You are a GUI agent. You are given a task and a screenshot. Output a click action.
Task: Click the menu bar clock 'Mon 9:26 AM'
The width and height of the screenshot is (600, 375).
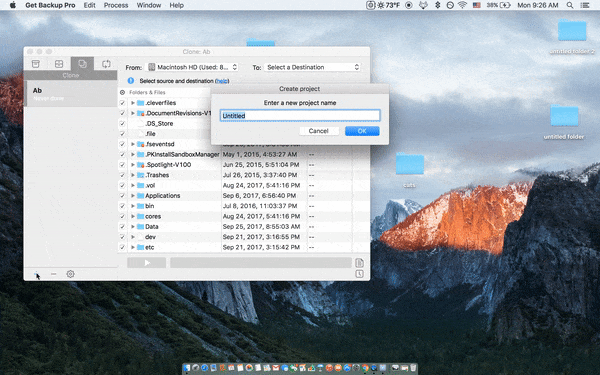coord(538,5)
